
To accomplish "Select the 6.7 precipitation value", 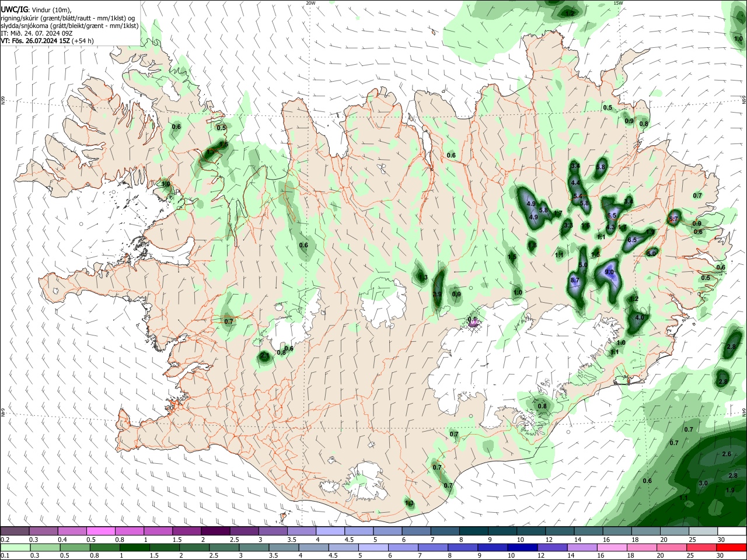I will 673,220.
